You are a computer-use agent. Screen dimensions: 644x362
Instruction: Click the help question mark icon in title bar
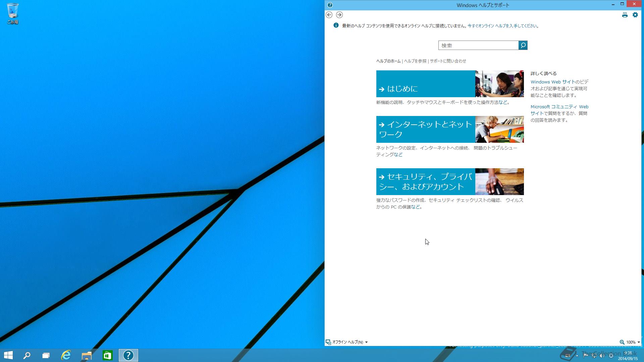(330, 5)
